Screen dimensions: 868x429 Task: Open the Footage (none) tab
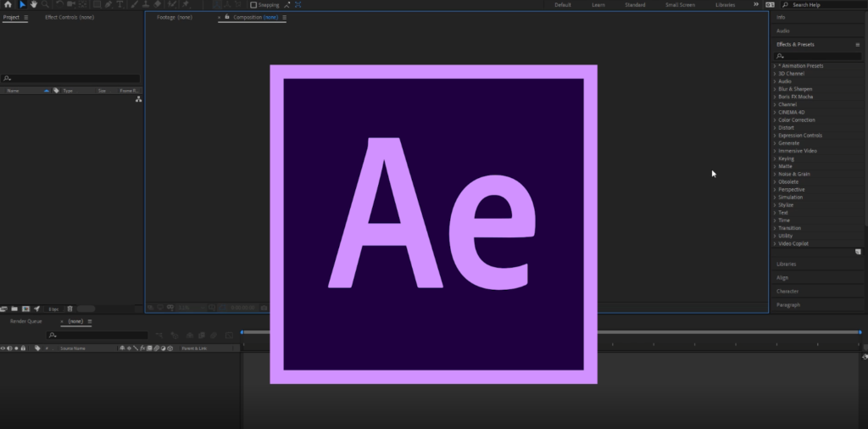click(175, 17)
